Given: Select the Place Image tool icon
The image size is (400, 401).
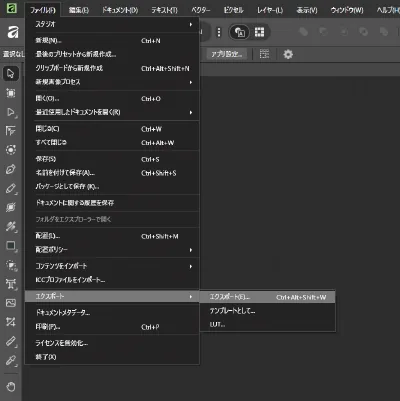Looking at the screenshot, I should click(x=11, y=303).
